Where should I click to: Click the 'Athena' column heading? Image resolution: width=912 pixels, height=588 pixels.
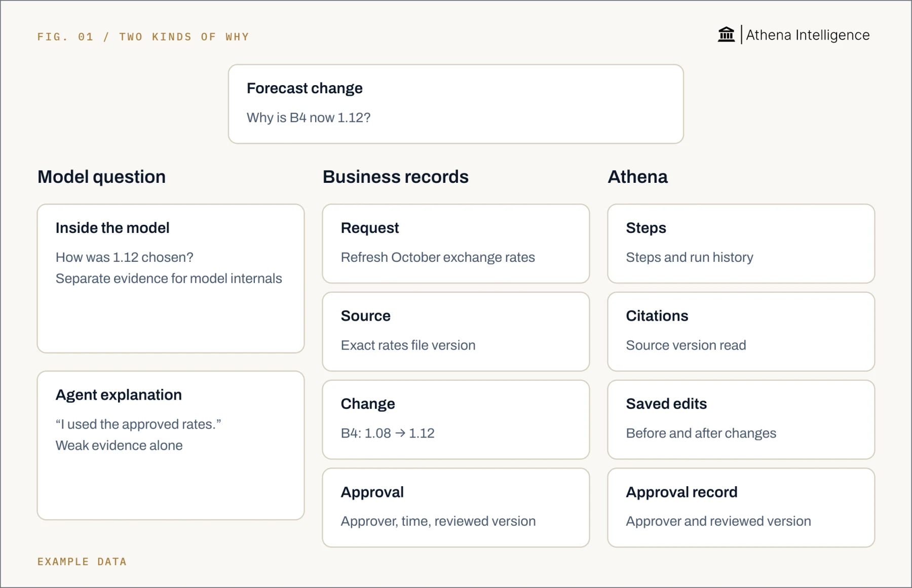click(x=637, y=177)
